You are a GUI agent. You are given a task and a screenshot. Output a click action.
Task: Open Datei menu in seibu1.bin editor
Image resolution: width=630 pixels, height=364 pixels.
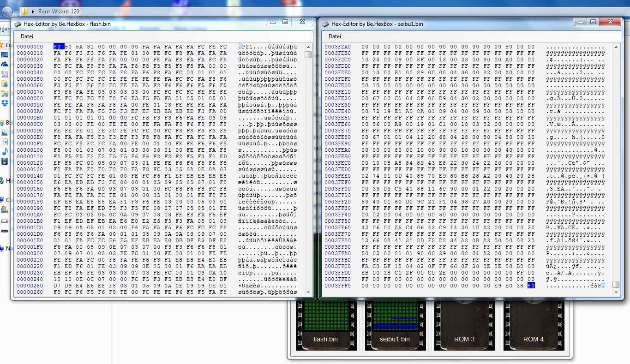[x=335, y=36]
